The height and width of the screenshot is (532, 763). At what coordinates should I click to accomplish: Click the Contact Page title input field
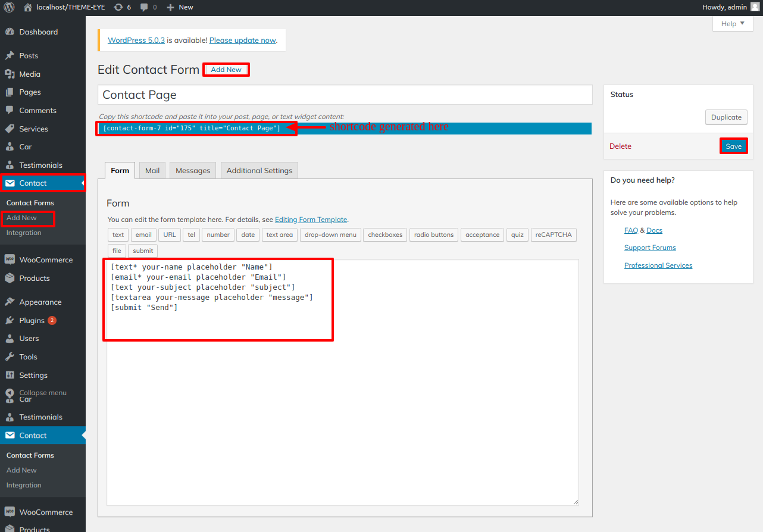(345, 95)
